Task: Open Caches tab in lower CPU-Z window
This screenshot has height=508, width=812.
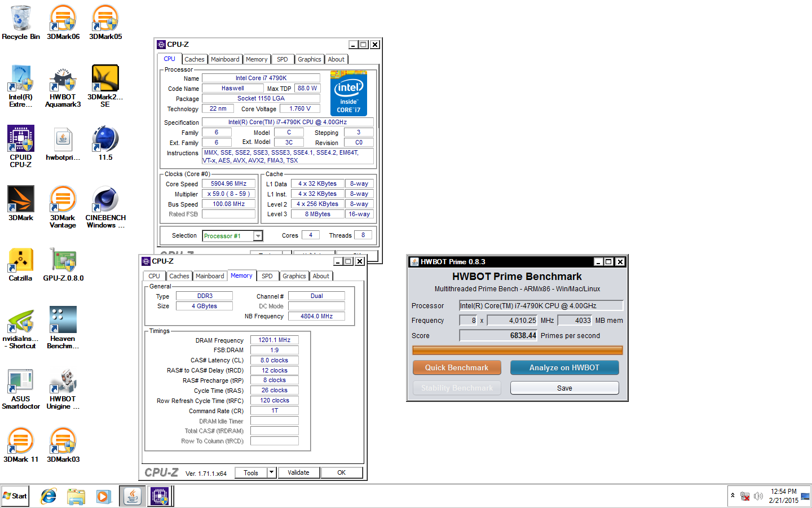Action: coord(179,276)
